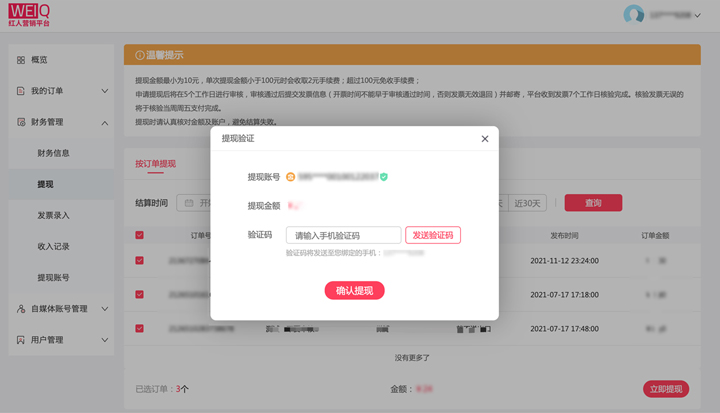Toggle the select-all checkbox in the table header
720x413 pixels.
139,236
